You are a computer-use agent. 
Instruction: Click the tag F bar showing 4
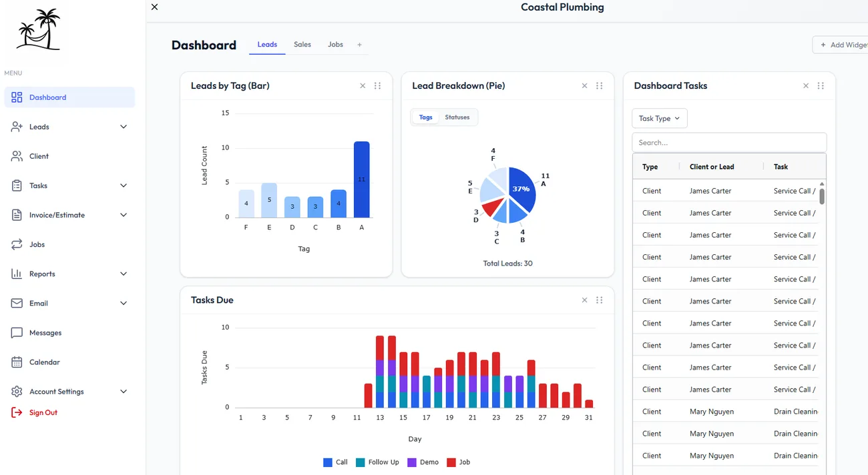[x=246, y=203]
